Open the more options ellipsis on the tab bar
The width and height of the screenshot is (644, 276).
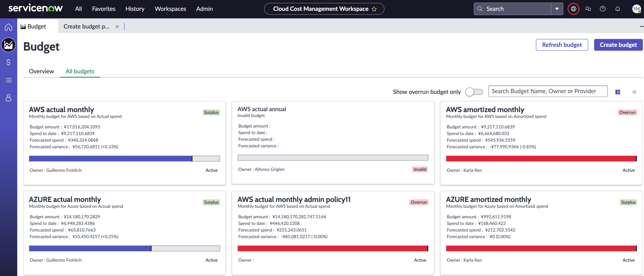click(641, 26)
